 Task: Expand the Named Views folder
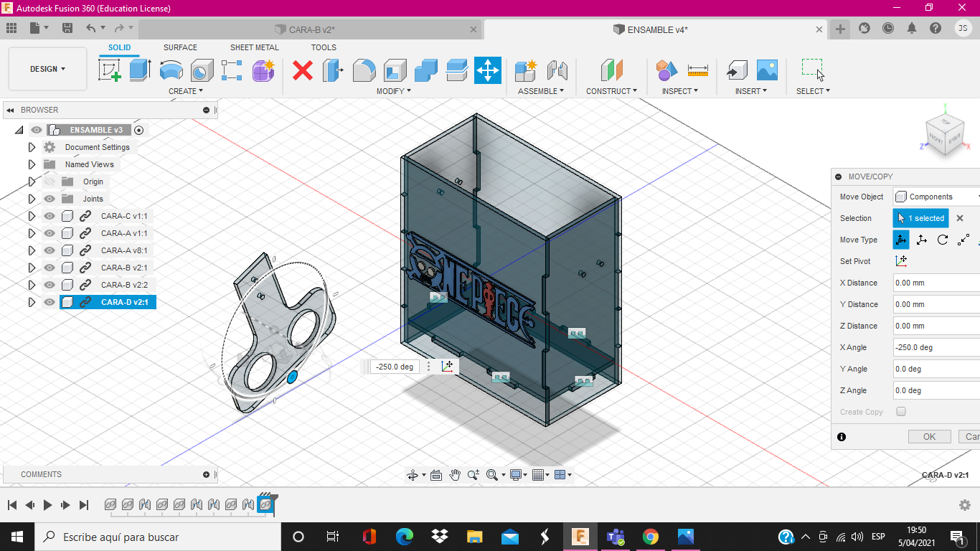[32, 164]
